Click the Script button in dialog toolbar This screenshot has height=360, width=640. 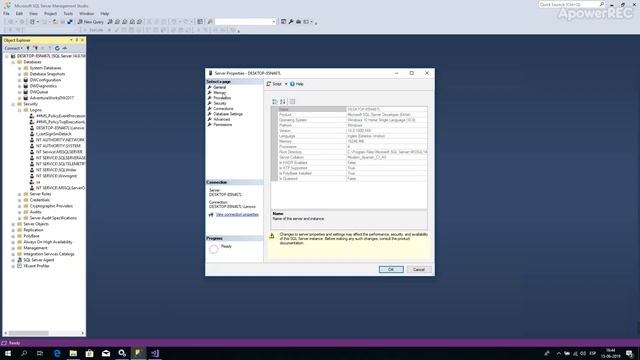[274, 84]
